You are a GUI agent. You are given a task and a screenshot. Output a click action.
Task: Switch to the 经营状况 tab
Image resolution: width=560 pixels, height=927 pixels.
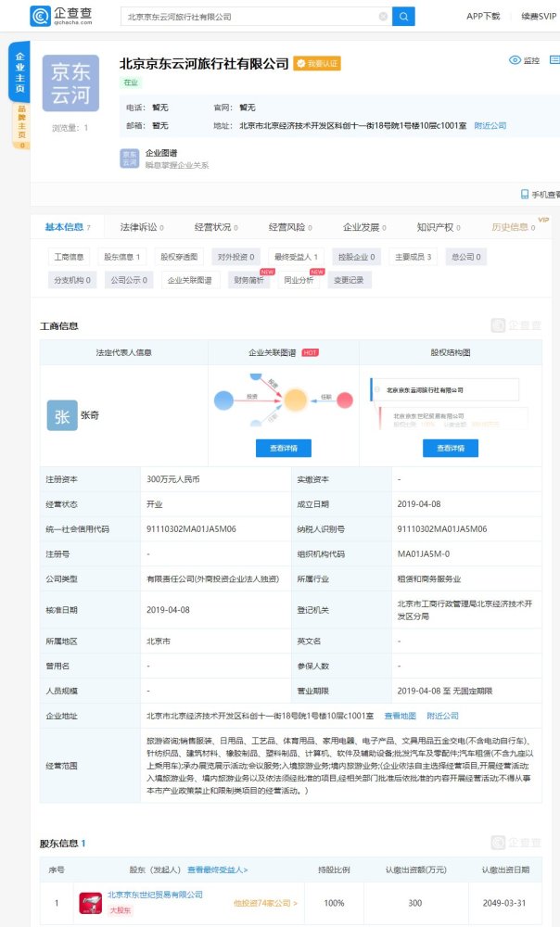[x=216, y=227]
